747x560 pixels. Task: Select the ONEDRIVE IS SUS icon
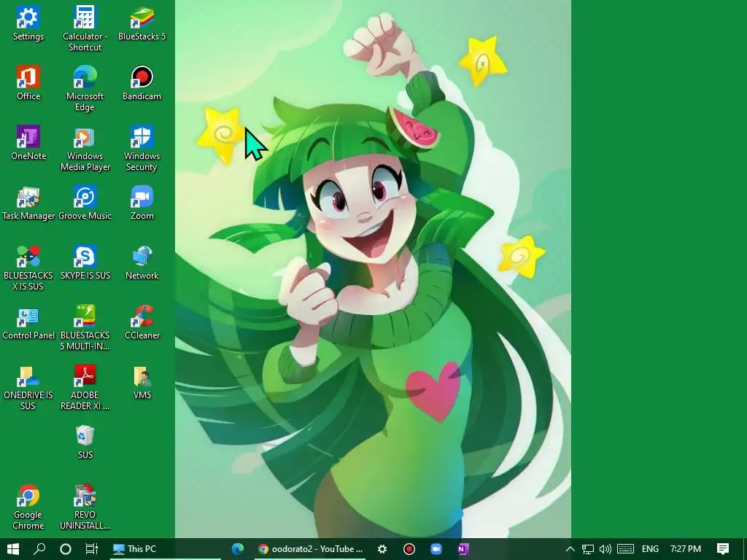point(28,388)
